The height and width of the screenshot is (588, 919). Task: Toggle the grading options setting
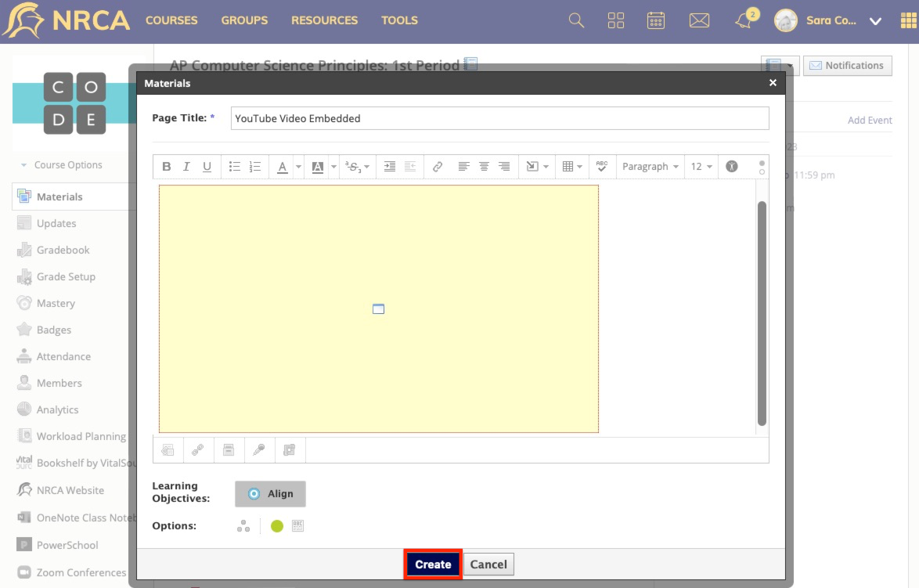[298, 525]
